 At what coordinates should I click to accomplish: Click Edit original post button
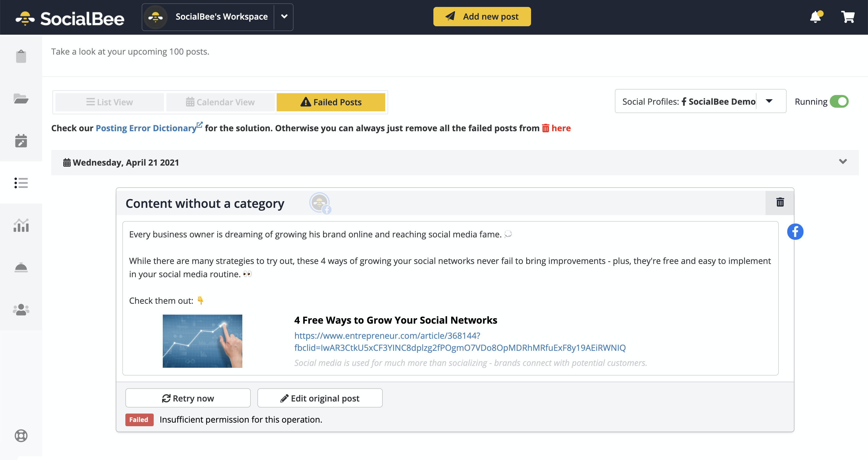click(x=320, y=397)
